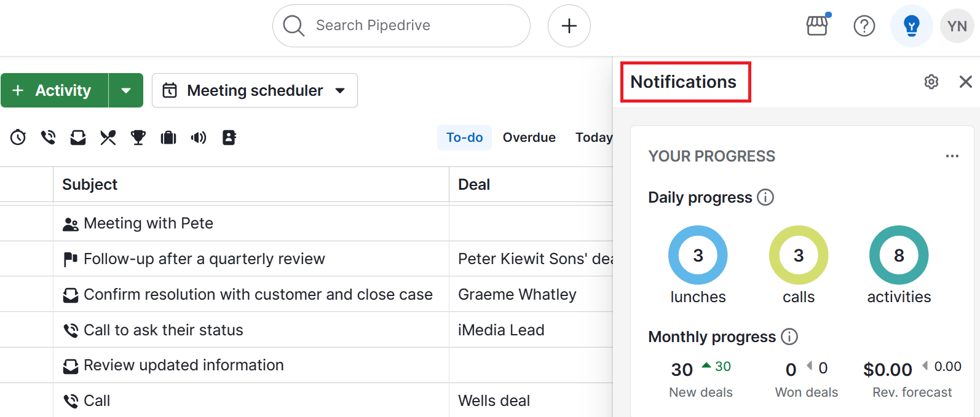Expand the Activity button dropdown arrow
980x417 pixels.
(126, 90)
